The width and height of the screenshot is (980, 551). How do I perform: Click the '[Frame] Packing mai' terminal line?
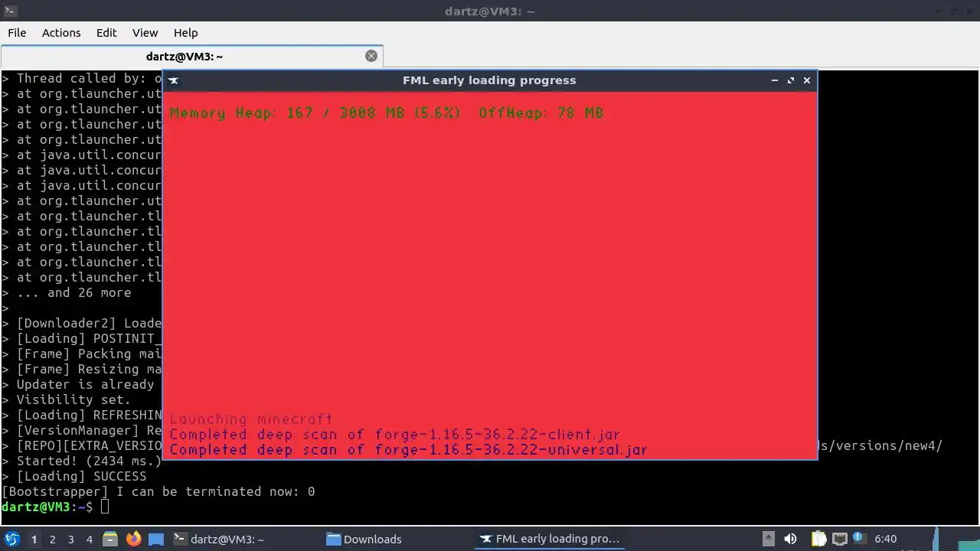(x=81, y=354)
